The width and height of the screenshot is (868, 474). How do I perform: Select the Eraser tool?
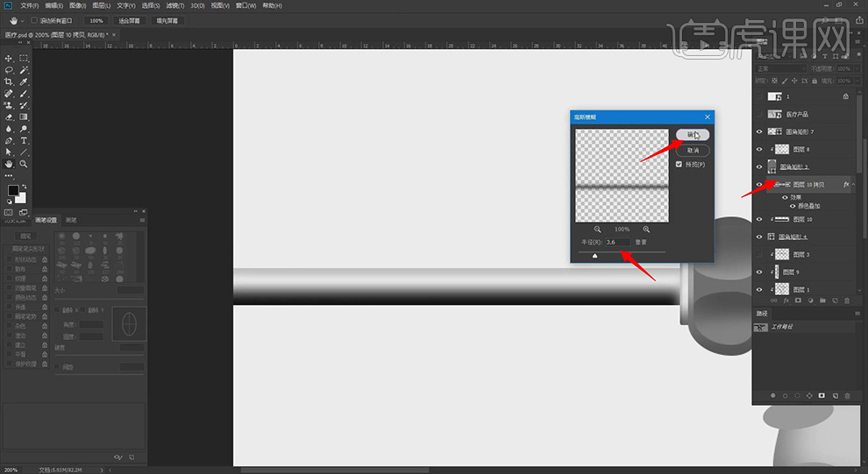tap(8, 117)
